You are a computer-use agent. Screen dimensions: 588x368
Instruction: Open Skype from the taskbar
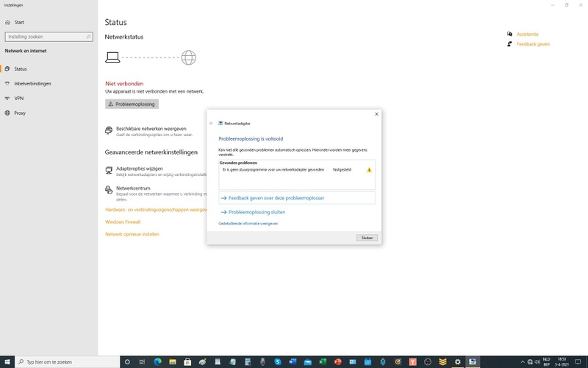point(278,362)
